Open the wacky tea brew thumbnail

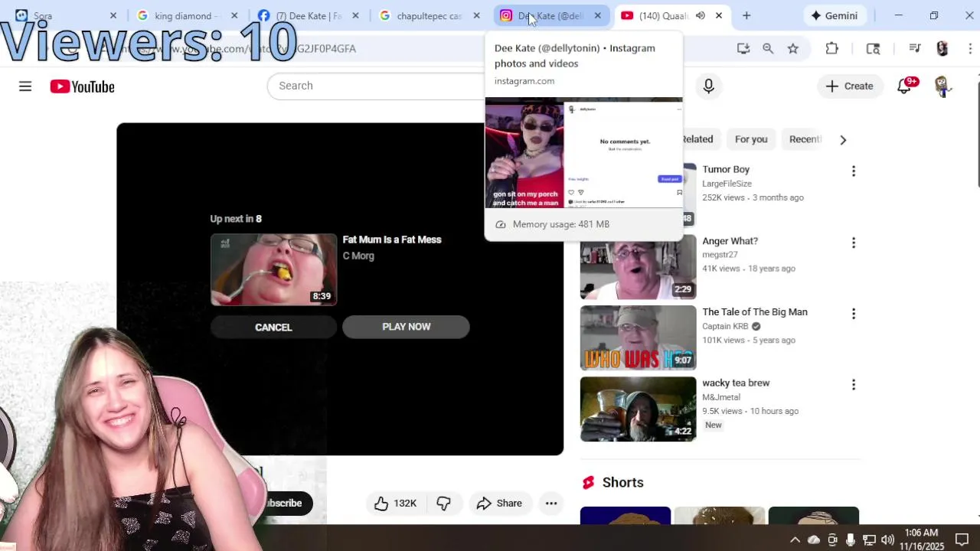(x=638, y=409)
